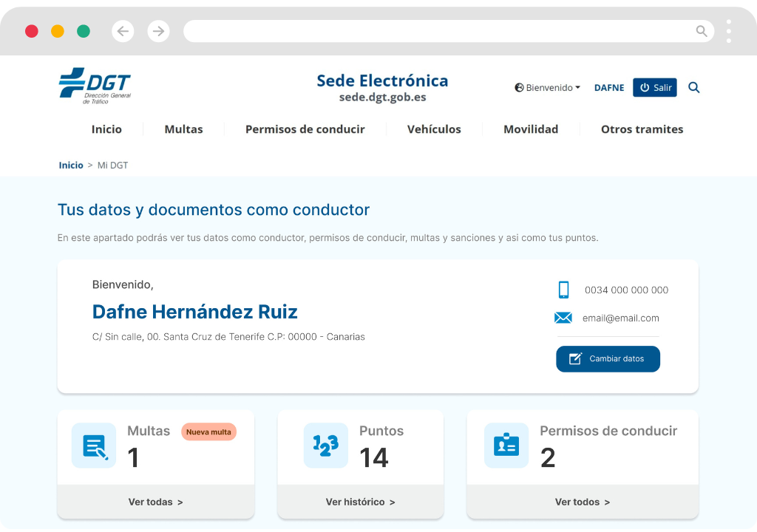The height and width of the screenshot is (532, 757).
Task: Open Ver todas under Multas
Action: (155, 502)
